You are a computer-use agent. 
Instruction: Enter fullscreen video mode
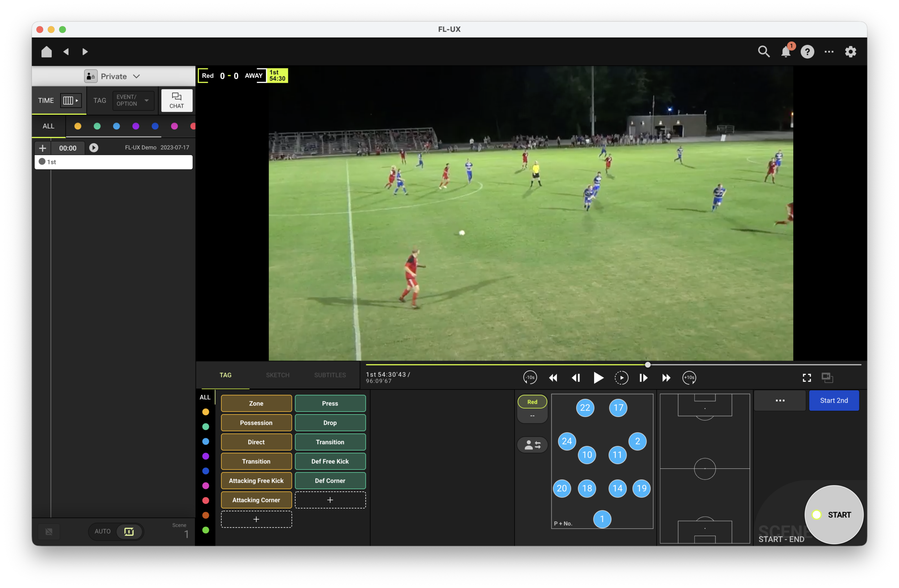(806, 378)
